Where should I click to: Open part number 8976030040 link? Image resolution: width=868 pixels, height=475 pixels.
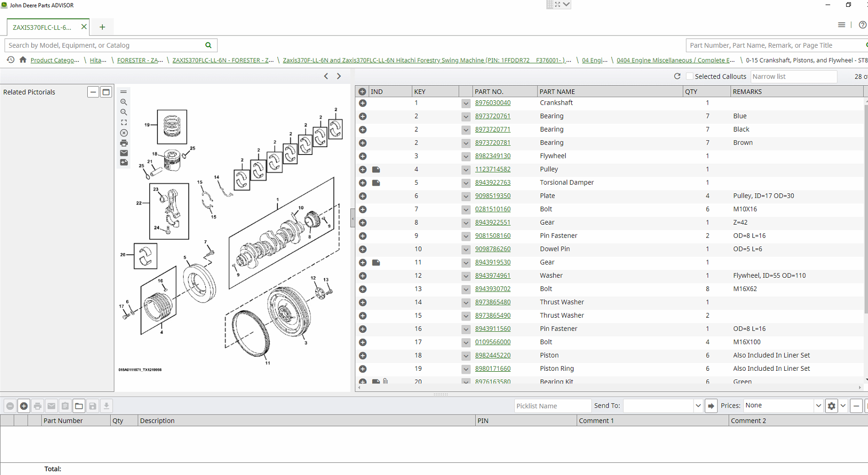click(493, 103)
